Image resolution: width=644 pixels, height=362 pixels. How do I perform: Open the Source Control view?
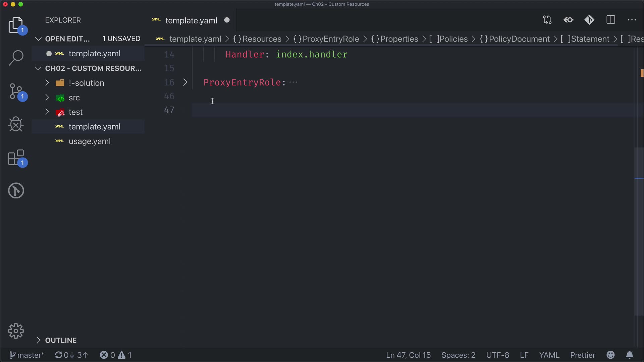(x=16, y=91)
